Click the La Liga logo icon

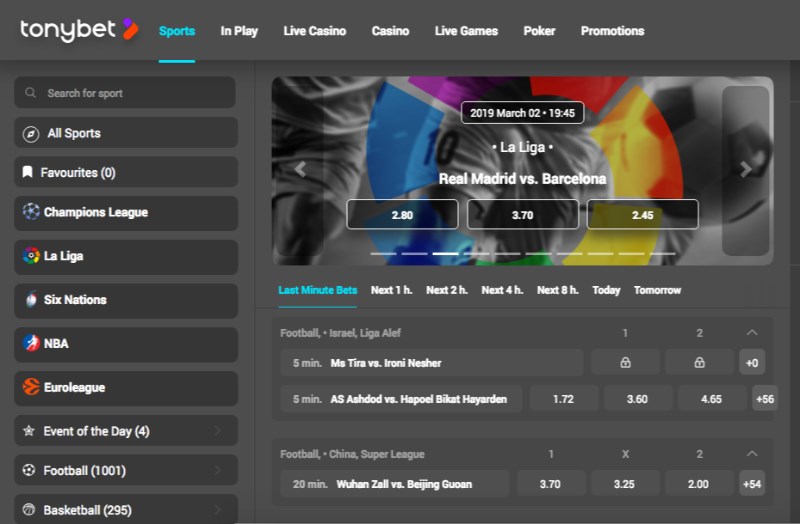pyautogui.click(x=31, y=255)
